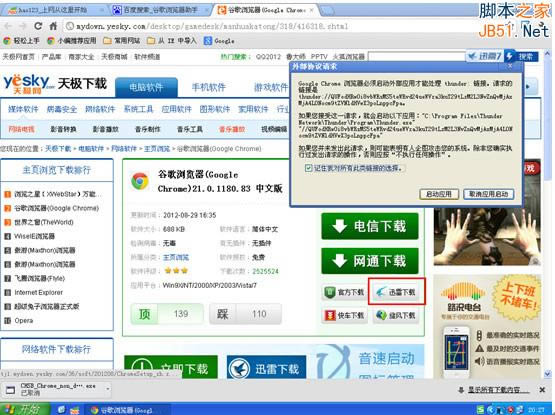Click the green S icon in system tray
This screenshot has width=555, height=415.
tap(480, 410)
